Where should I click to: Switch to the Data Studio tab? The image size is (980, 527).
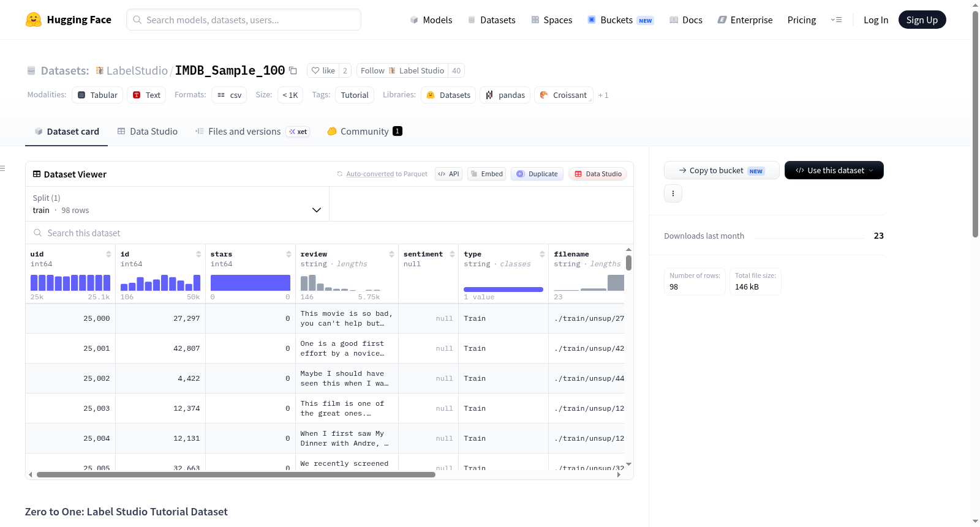[148, 132]
